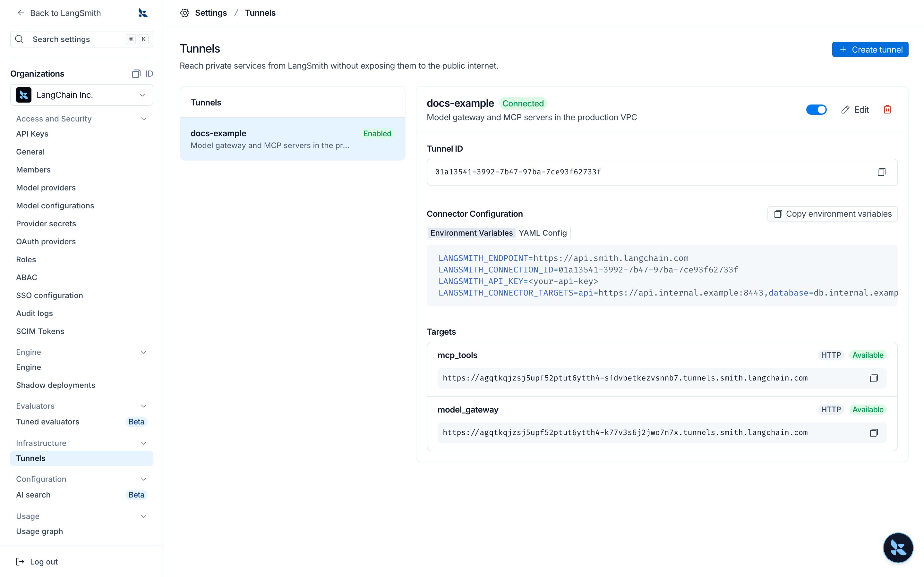The height and width of the screenshot is (577, 924).
Task: Copy the model_gateway target URL
Action: [x=874, y=432]
